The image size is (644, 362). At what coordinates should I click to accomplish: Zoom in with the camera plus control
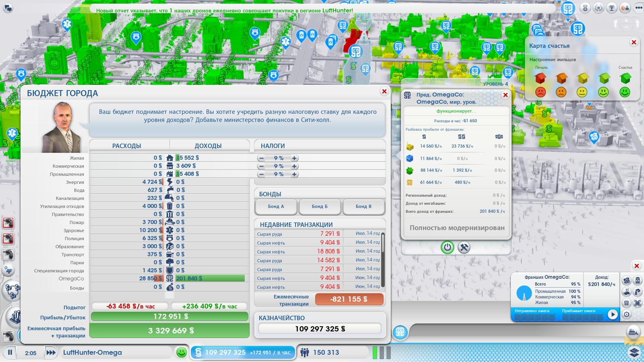(x=626, y=21)
